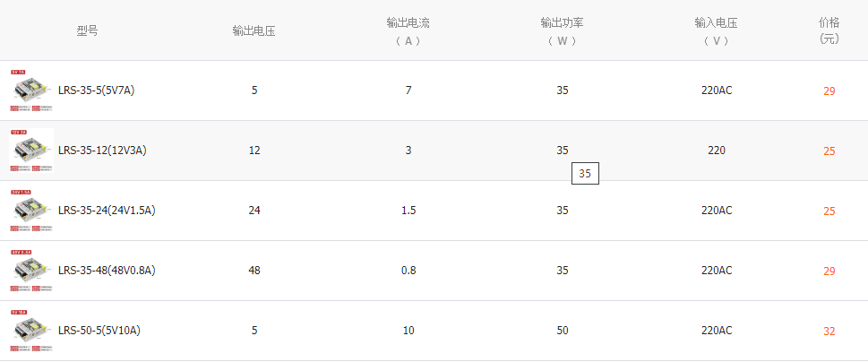This screenshot has height=362, width=868.
Task: Click the 输出电压 column header
Action: [254, 30]
